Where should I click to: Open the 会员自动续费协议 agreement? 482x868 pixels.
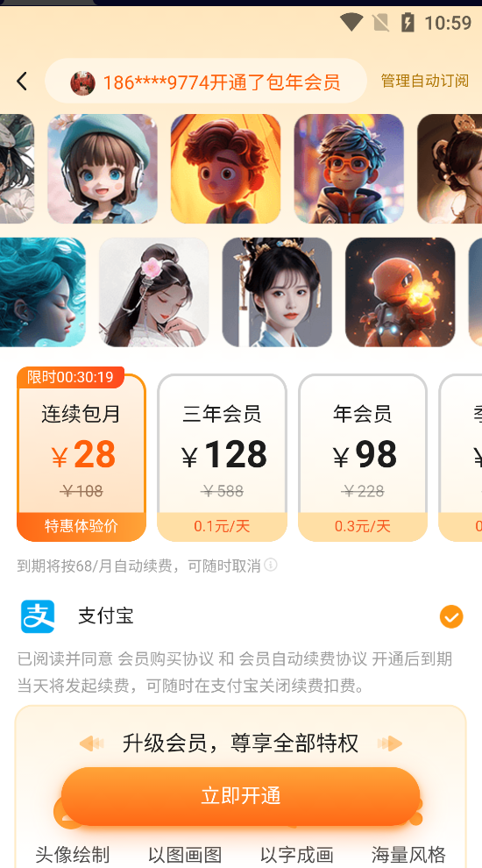point(302,658)
